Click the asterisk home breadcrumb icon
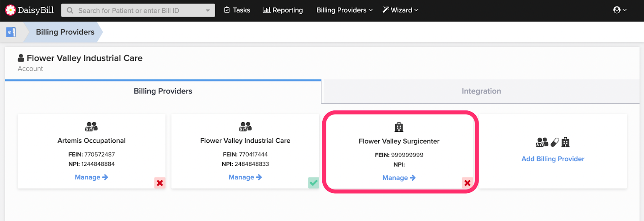Image resolution: width=644 pixels, height=221 pixels. (x=11, y=32)
